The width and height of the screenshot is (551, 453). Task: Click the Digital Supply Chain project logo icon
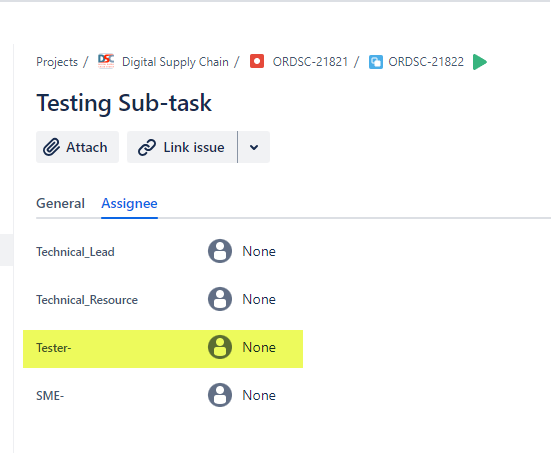106,61
